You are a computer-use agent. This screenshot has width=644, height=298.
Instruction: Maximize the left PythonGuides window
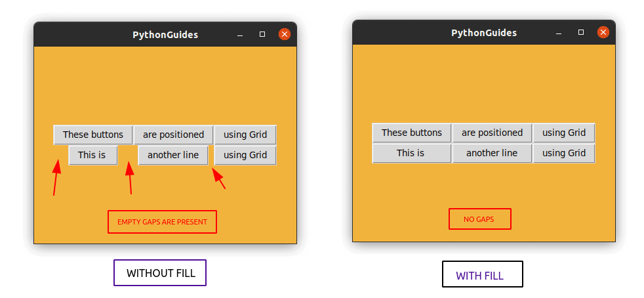pyautogui.click(x=262, y=34)
